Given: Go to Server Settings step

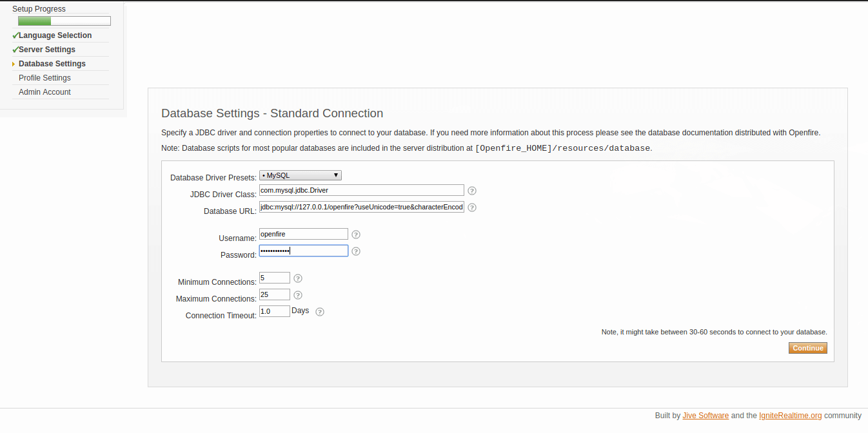Looking at the screenshot, I should tap(46, 50).
